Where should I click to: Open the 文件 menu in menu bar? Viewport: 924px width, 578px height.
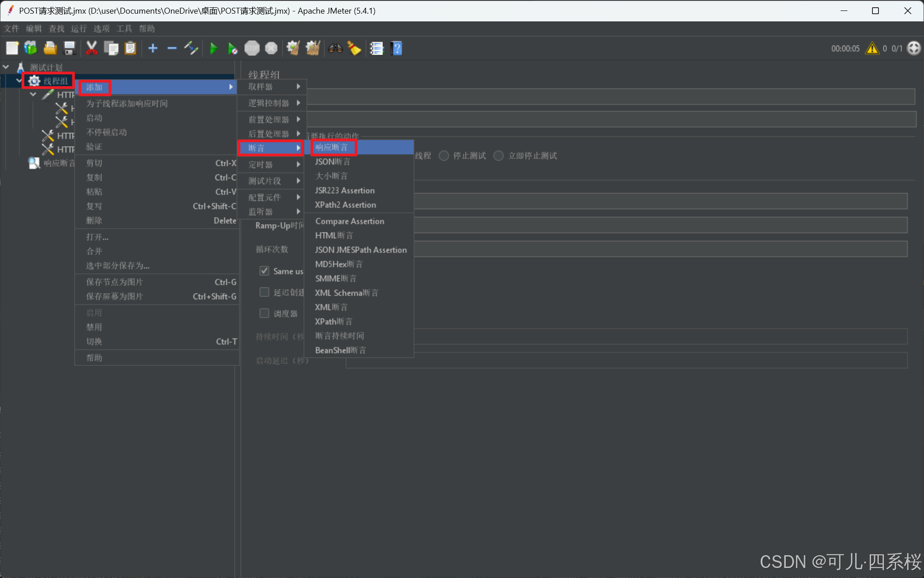pos(11,29)
